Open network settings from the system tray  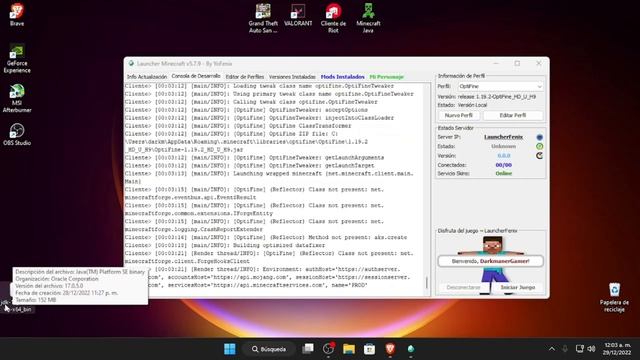coord(579,349)
